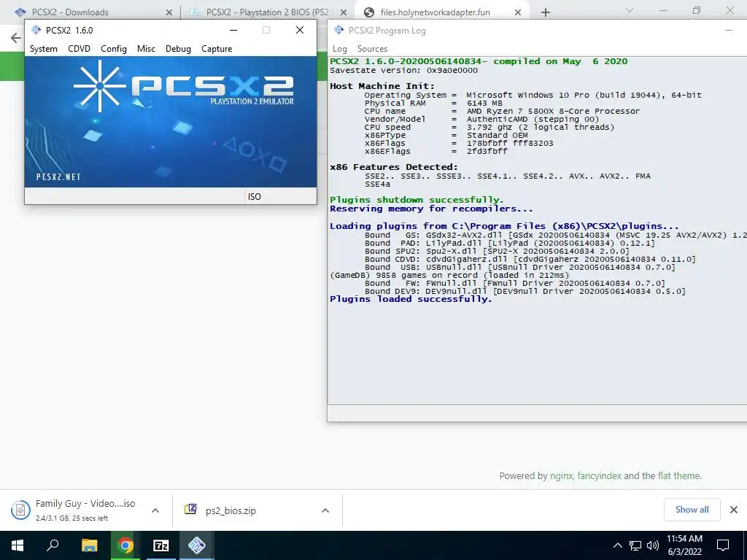
Task: Close the Playstation 2 BIOS tab
Action: (x=344, y=12)
